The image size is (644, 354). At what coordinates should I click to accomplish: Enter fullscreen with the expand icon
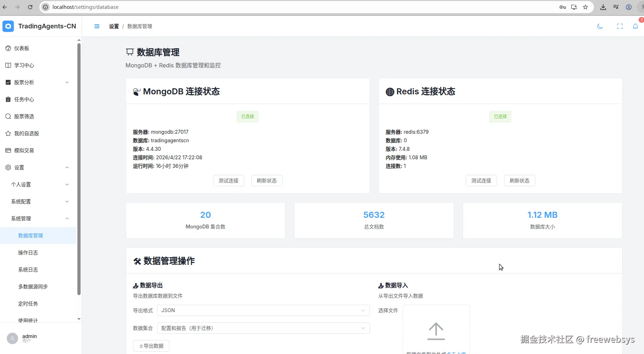click(x=620, y=26)
